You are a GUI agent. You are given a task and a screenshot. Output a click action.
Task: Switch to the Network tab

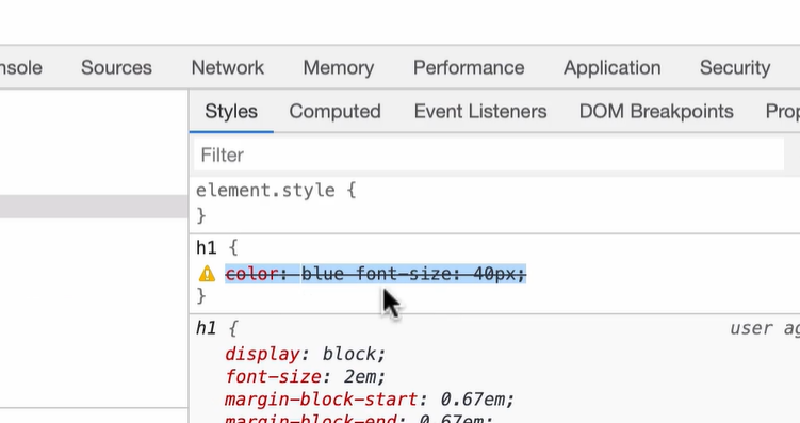[228, 68]
